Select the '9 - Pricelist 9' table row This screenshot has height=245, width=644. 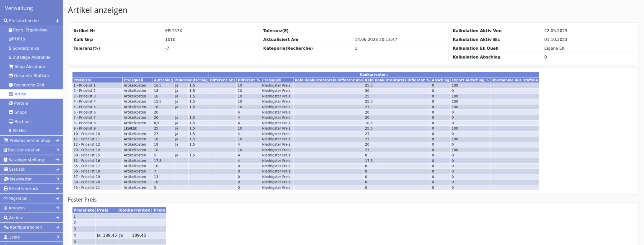click(x=85, y=128)
